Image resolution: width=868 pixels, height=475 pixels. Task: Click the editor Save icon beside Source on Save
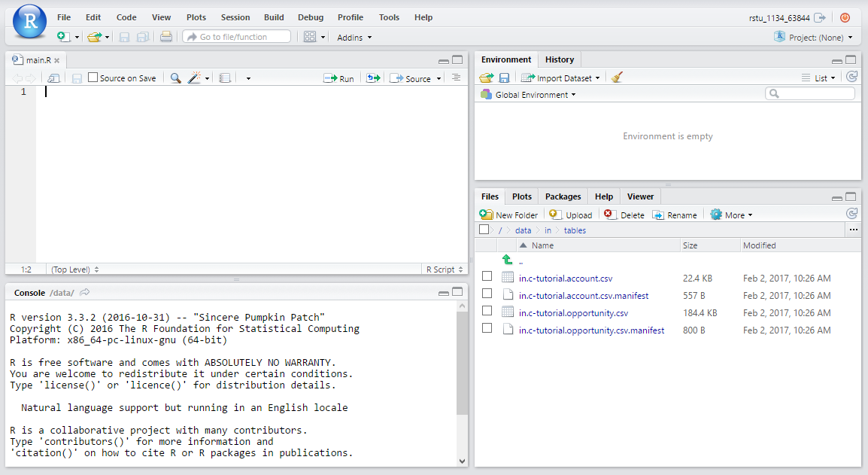tap(77, 78)
